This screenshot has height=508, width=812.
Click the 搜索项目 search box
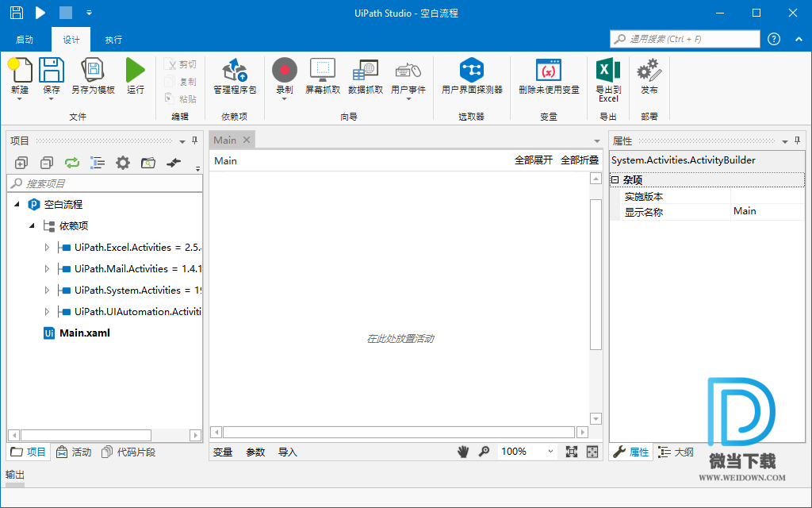click(x=105, y=183)
